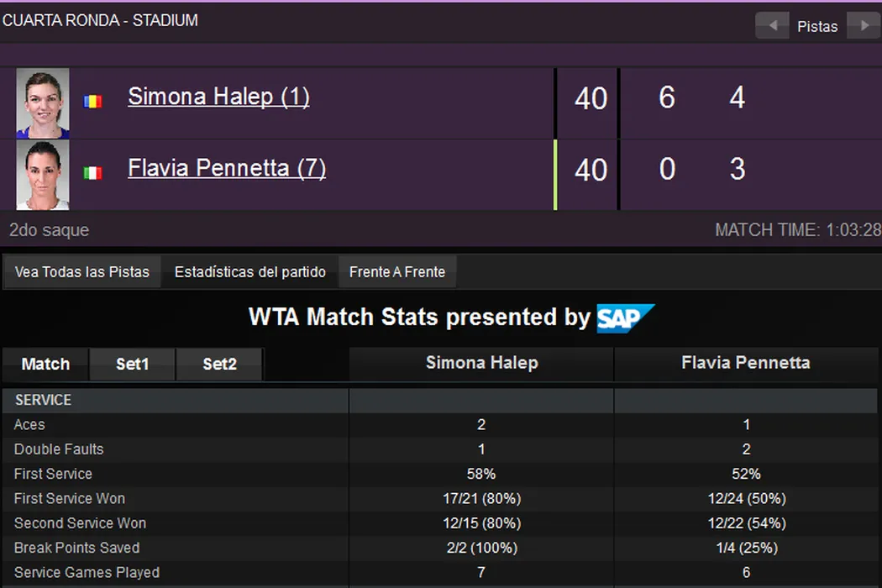The height and width of the screenshot is (588, 882).
Task: Click the Flavia Pennetta stats column header
Action: pyautogui.click(x=746, y=364)
